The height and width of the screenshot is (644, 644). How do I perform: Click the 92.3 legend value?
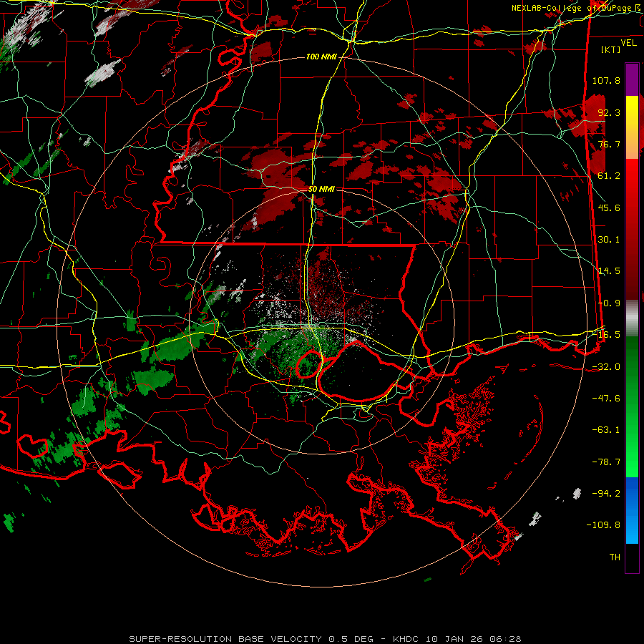[609, 112]
